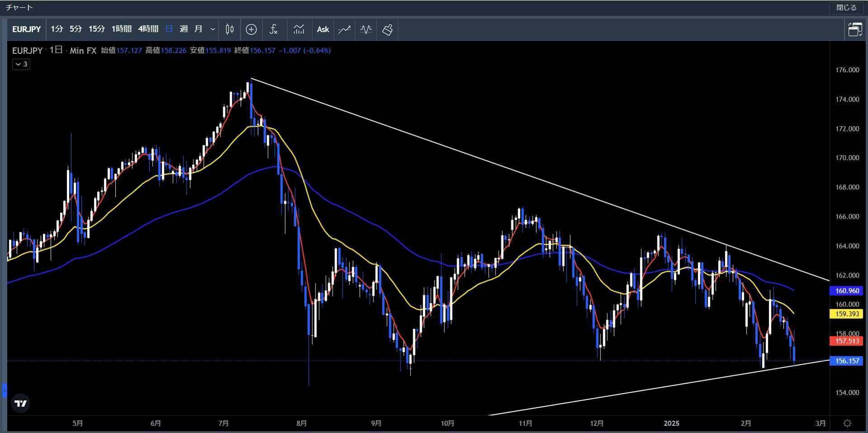This screenshot has width=868, height=433.
Task: Click the compare or add symbol icon
Action: click(251, 29)
